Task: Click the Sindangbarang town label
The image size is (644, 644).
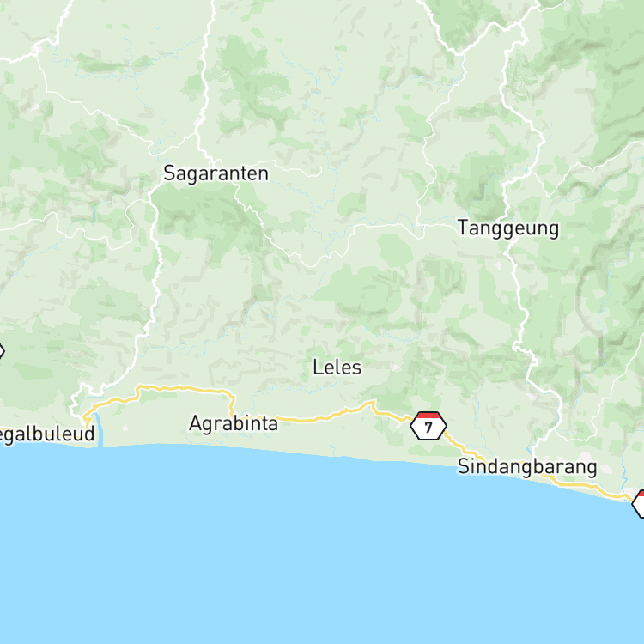Action: 527,467
